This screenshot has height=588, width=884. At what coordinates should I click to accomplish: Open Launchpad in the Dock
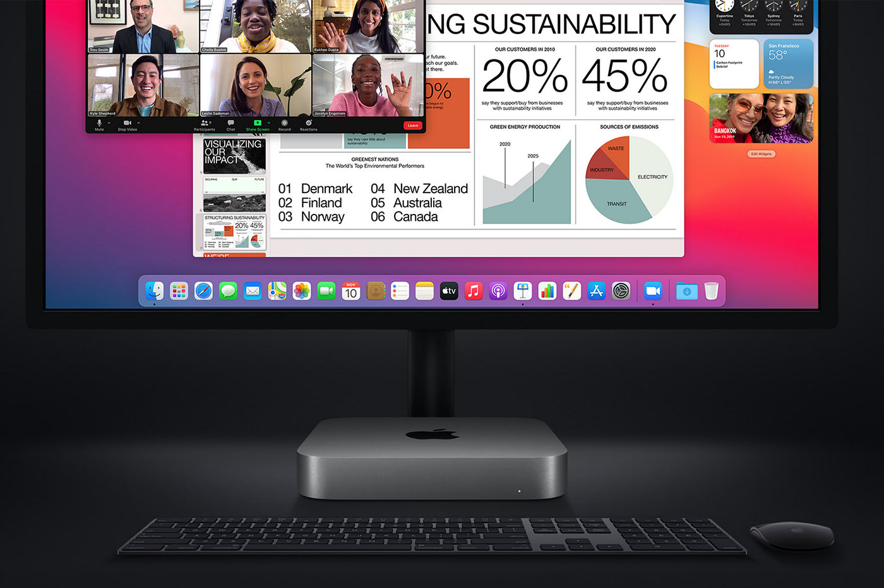(179, 291)
